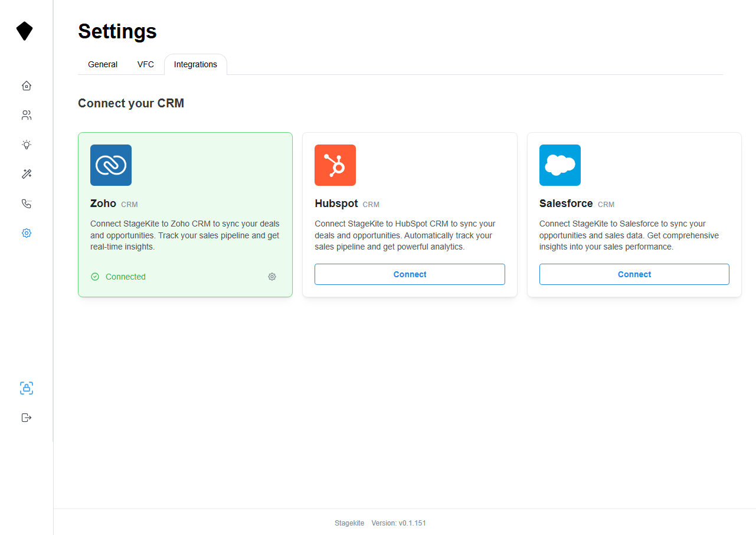Click the green Connected status text

coord(126,277)
